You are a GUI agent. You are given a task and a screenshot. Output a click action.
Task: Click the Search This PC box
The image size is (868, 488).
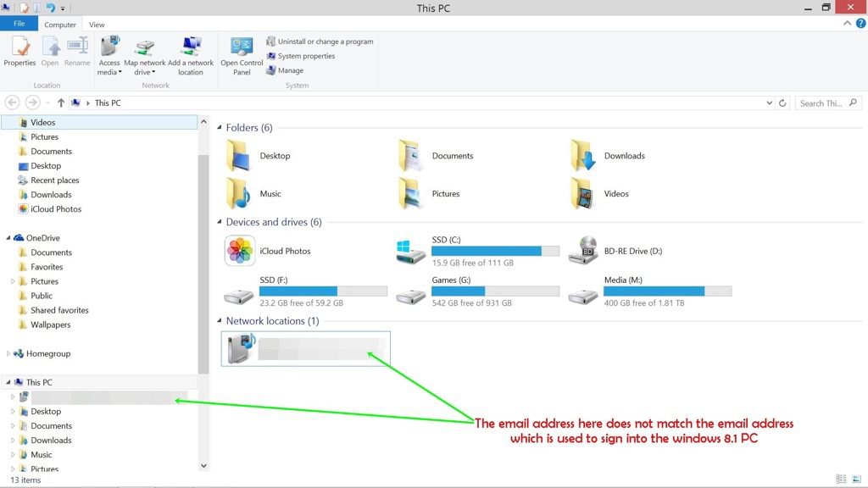pos(828,103)
